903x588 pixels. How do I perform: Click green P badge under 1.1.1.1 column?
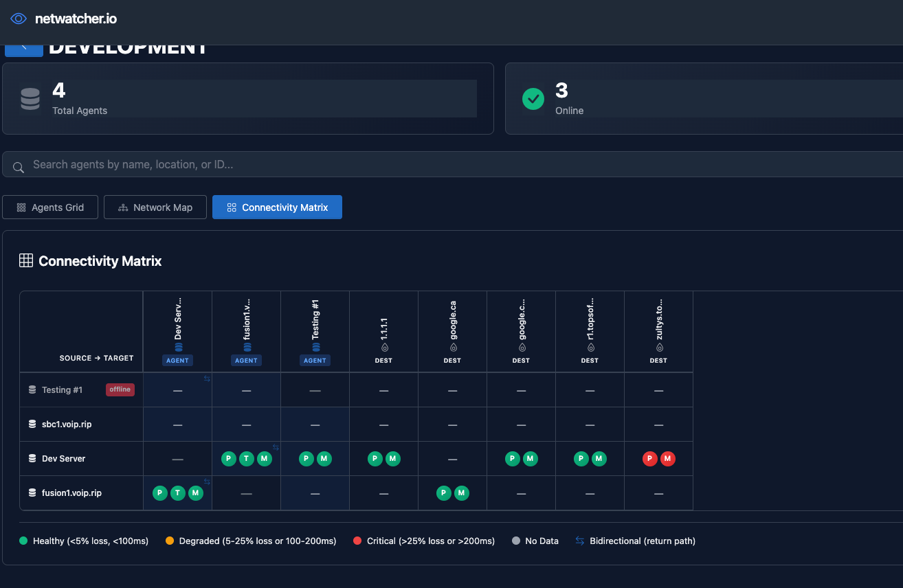tap(375, 459)
